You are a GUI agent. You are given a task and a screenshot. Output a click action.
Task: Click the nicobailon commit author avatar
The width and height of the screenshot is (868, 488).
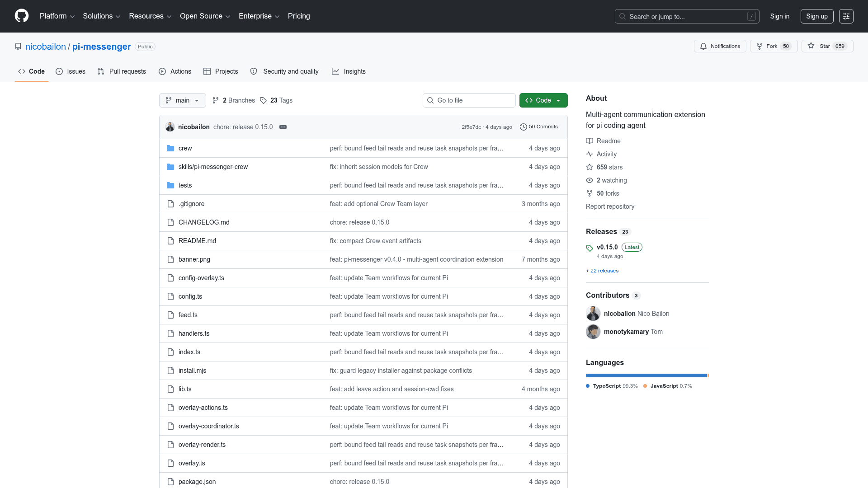click(170, 127)
